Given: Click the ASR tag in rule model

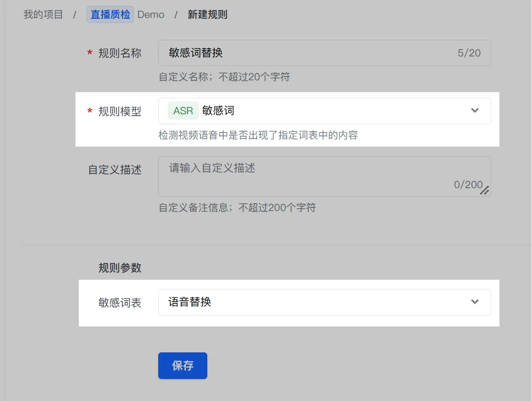Looking at the screenshot, I should (x=183, y=111).
